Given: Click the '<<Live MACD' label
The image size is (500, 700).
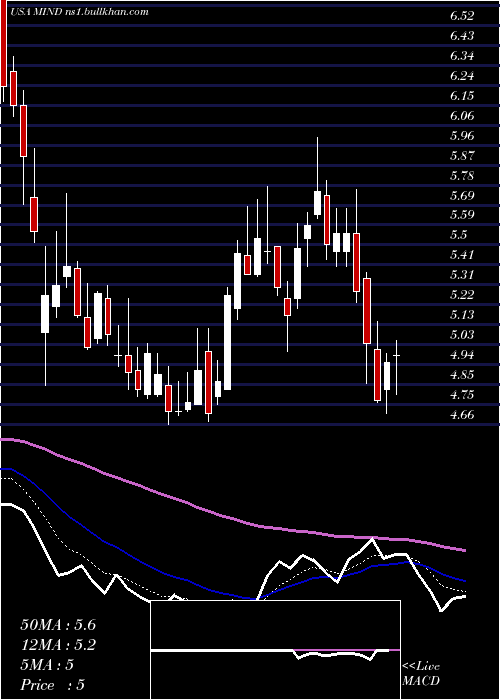Looking at the screenshot, I should pos(421,674).
